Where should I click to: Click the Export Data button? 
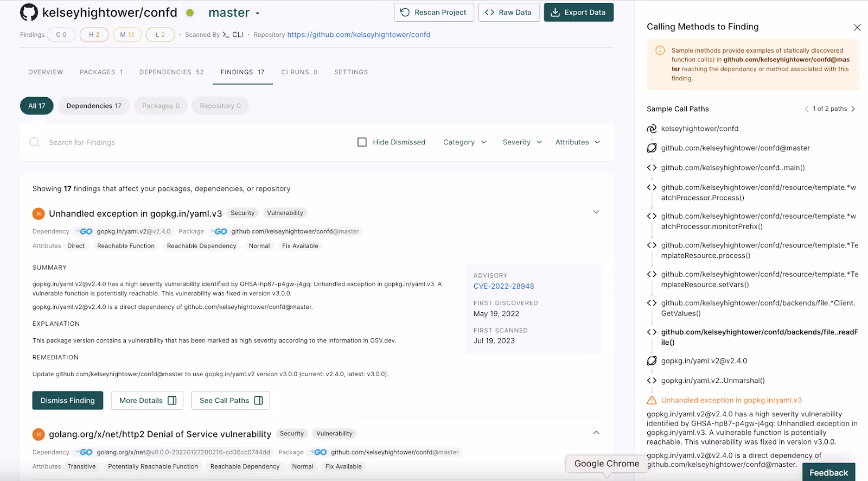[x=578, y=12]
